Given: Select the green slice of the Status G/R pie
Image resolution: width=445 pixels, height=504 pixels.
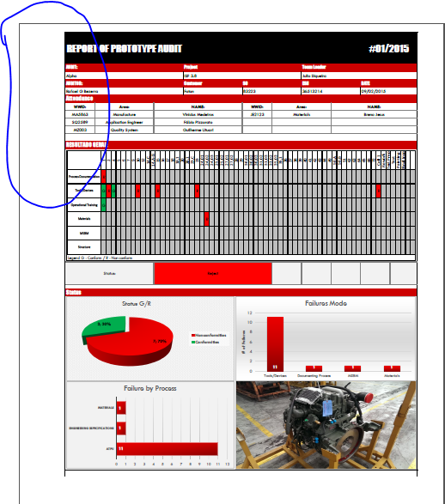Looking at the screenshot, I should [x=104, y=326].
